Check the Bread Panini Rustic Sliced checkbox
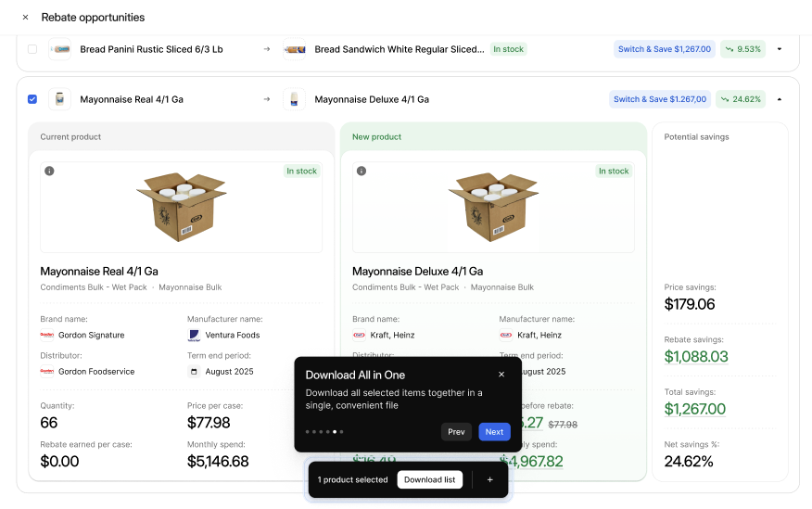The width and height of the screenshot is (812, 509). tap(32, 49)
